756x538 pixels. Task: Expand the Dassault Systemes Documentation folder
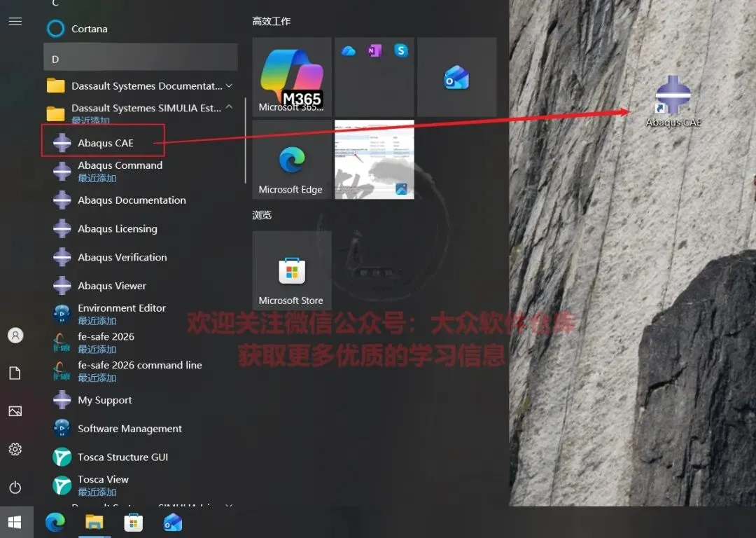(x=140, y=86)
